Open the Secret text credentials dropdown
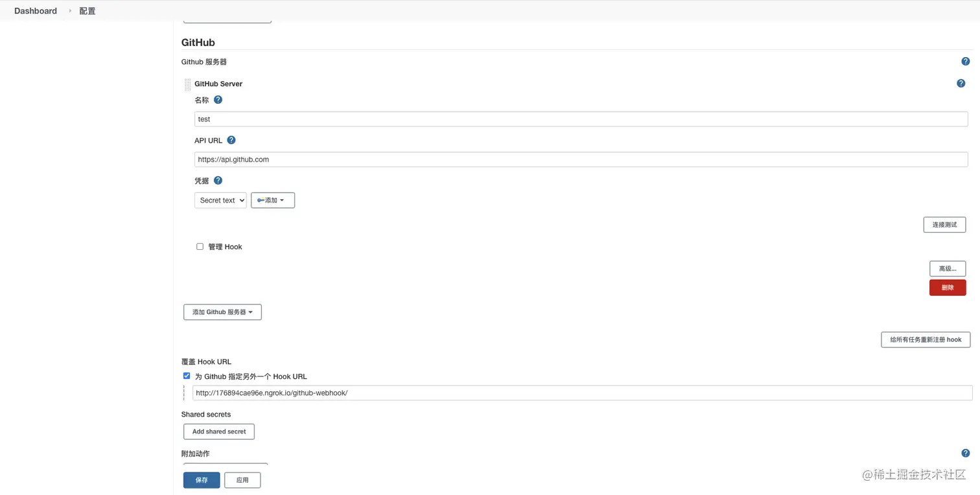 [x=220, y=200]
